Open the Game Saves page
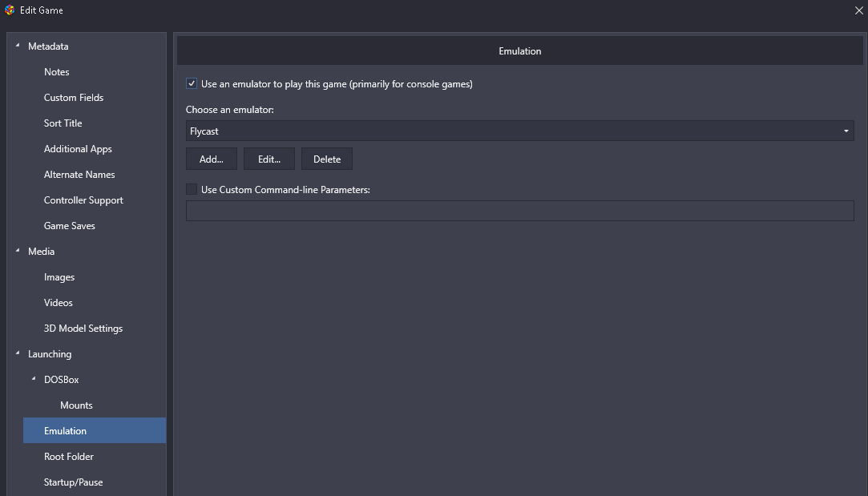This screenshot has width=868, height=496. click(x=69, y=226)
